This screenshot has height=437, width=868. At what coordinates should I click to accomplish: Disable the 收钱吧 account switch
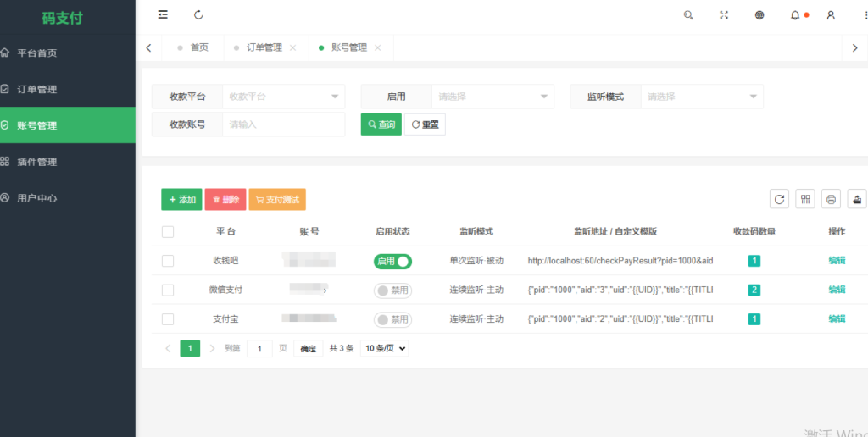tap(392, 262)
